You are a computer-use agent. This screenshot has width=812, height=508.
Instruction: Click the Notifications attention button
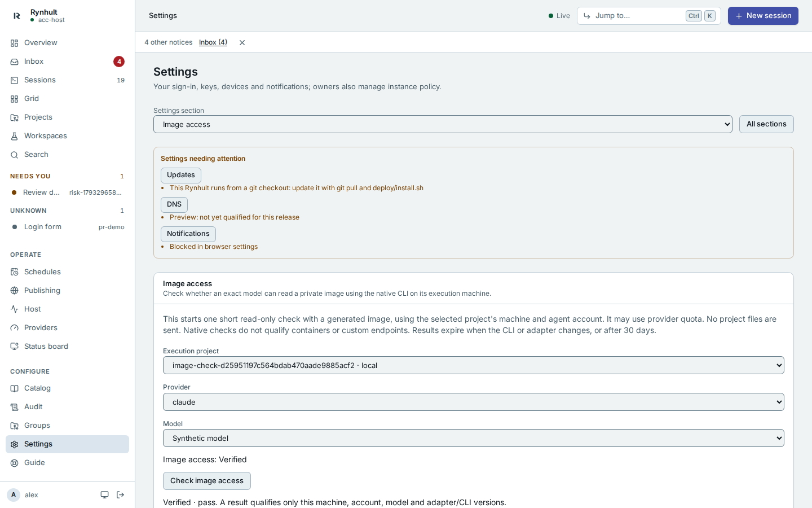[188, 234]
